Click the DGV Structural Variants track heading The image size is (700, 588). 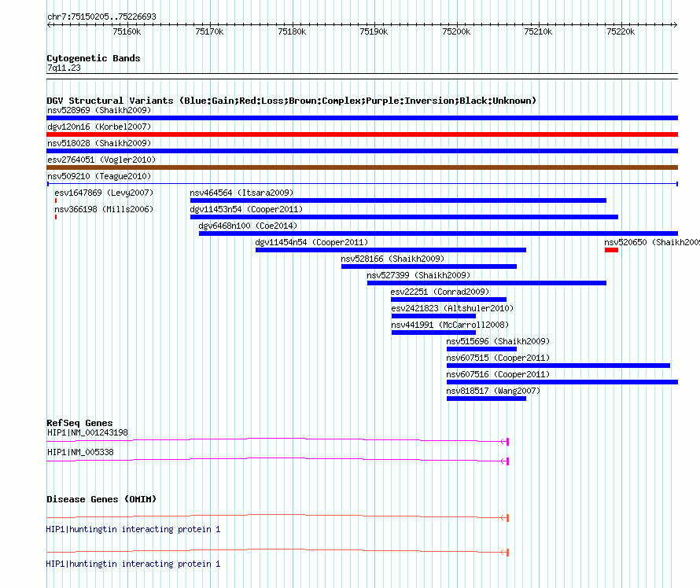[x=292, y=101]
